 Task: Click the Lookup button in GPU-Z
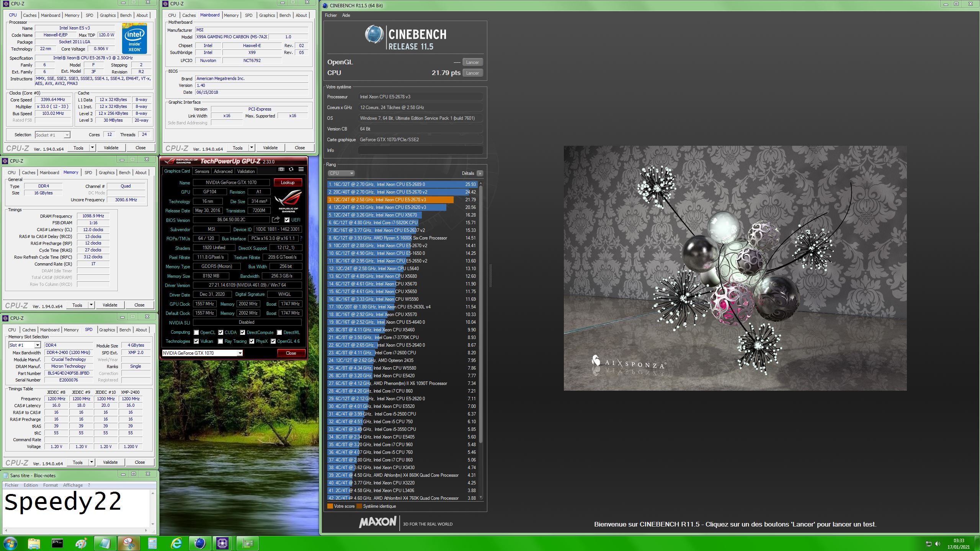click(x=287, y=183)
